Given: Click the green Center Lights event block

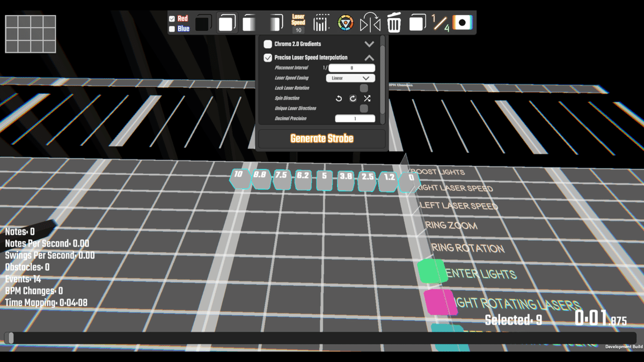Looking at the screenshot, I should tap(433, 271).
